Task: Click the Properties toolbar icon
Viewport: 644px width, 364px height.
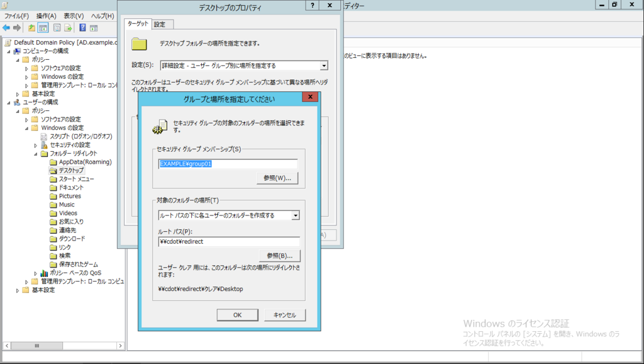Action: point(57,28)
